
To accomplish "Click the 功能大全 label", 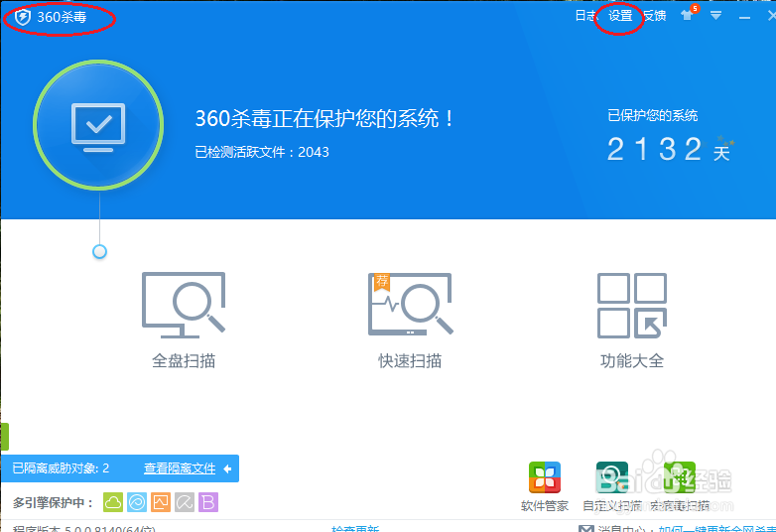I will (x=632, y=360).
